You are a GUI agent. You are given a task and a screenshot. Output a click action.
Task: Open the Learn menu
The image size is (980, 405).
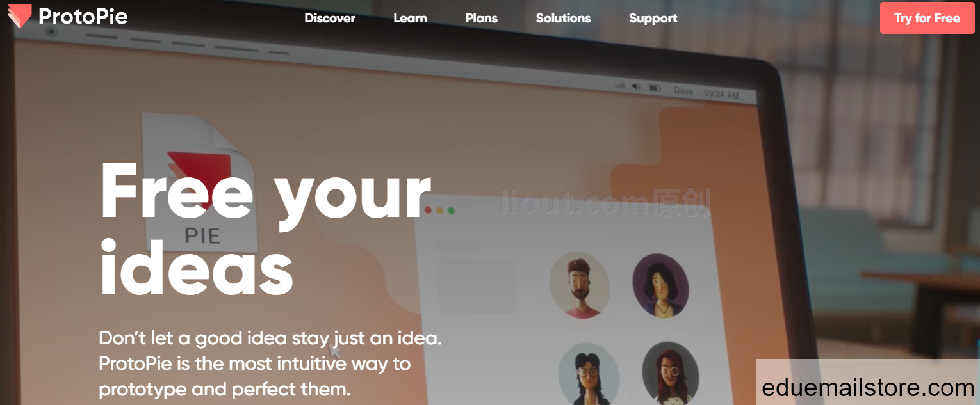410,19
